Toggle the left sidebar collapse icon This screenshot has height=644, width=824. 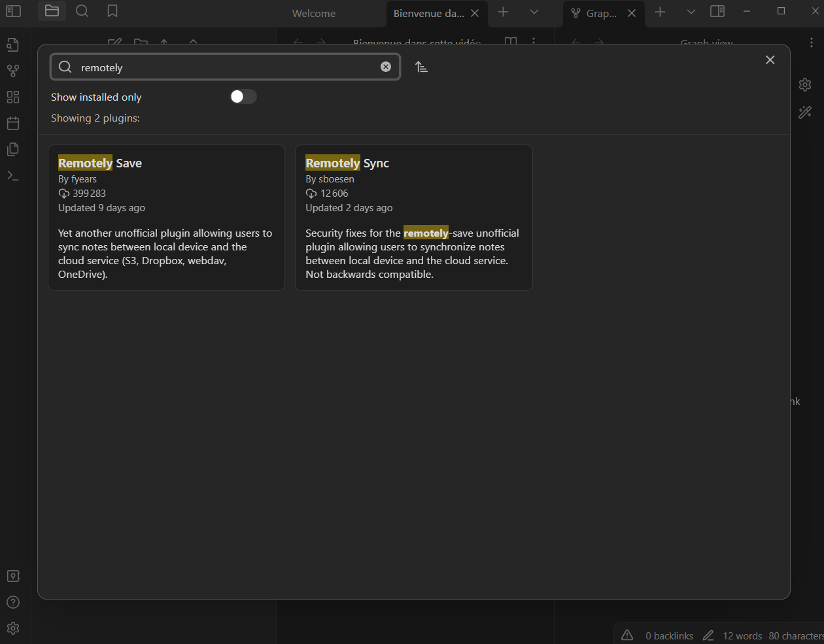13,11
